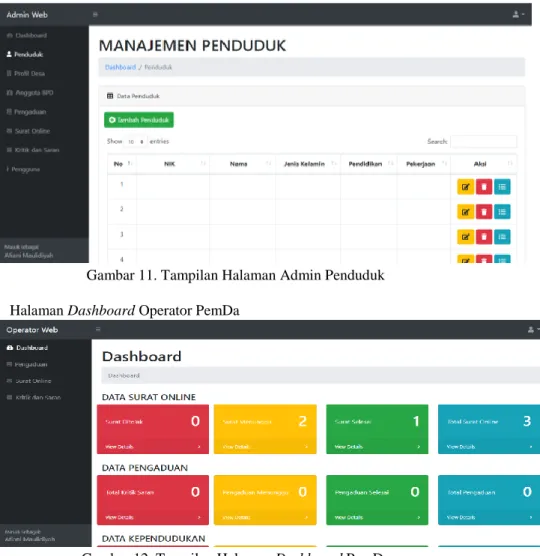
Task: Sort table by Jenis Kelamin column
Action: [308, 164]
